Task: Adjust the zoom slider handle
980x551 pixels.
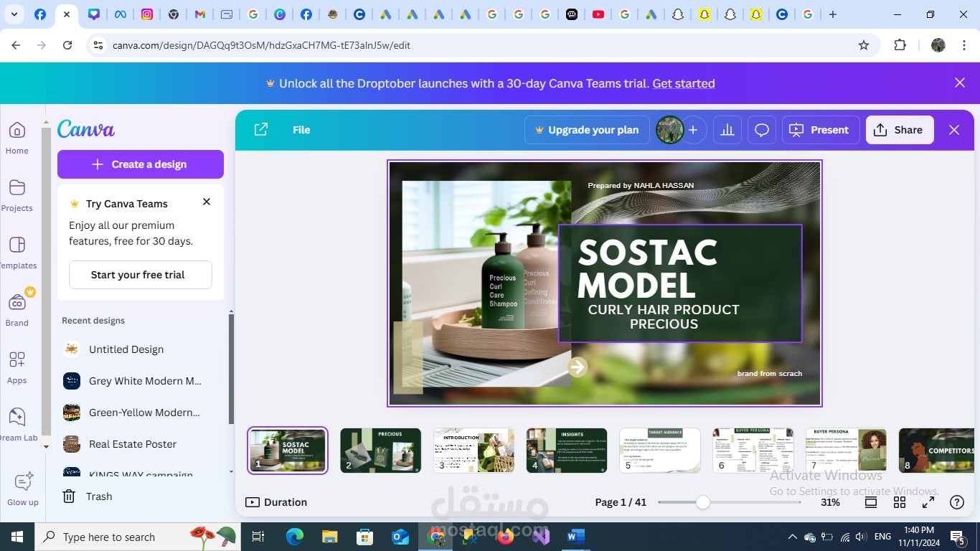Action: click(703, 502)
